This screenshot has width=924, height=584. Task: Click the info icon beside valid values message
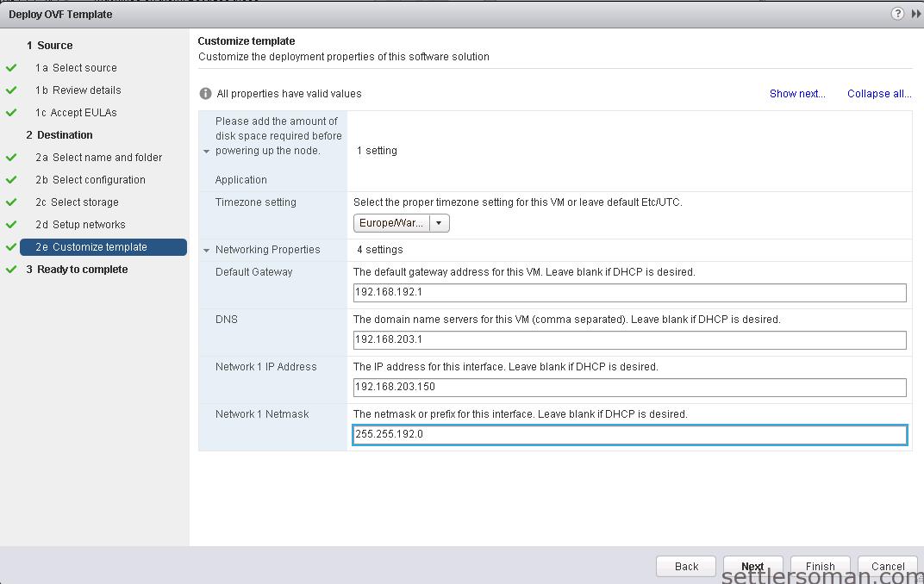tap(205, 94)
